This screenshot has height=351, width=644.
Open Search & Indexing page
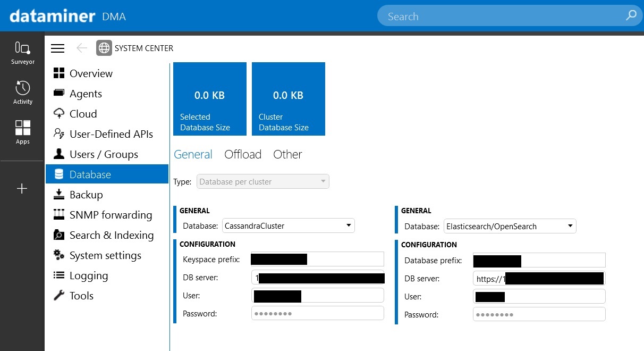point(107,235)
